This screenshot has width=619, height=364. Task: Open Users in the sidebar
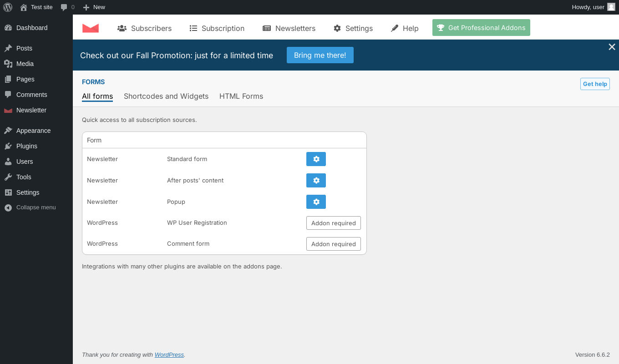(x=36, y=162)
